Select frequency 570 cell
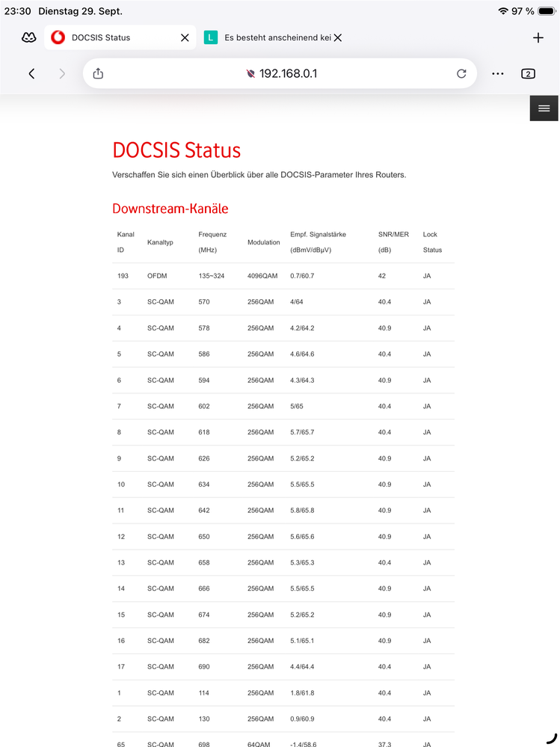 click(x=204, y=301)
